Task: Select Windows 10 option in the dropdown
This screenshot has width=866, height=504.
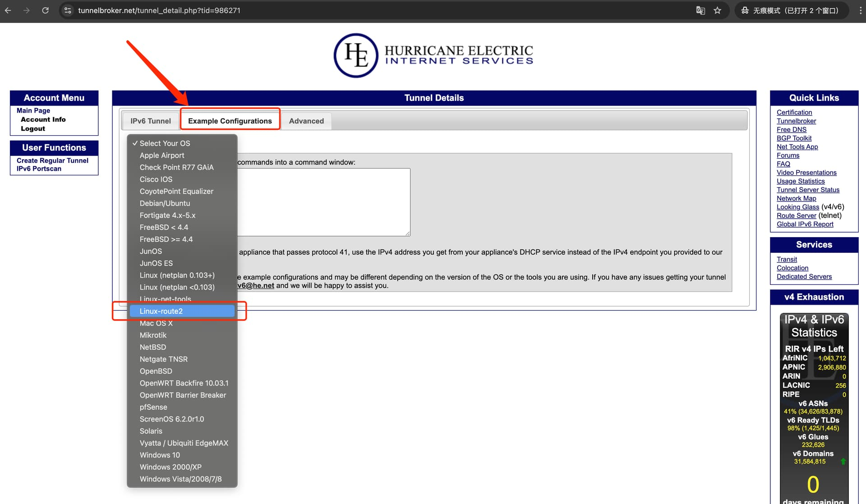Action: (160, 455)
